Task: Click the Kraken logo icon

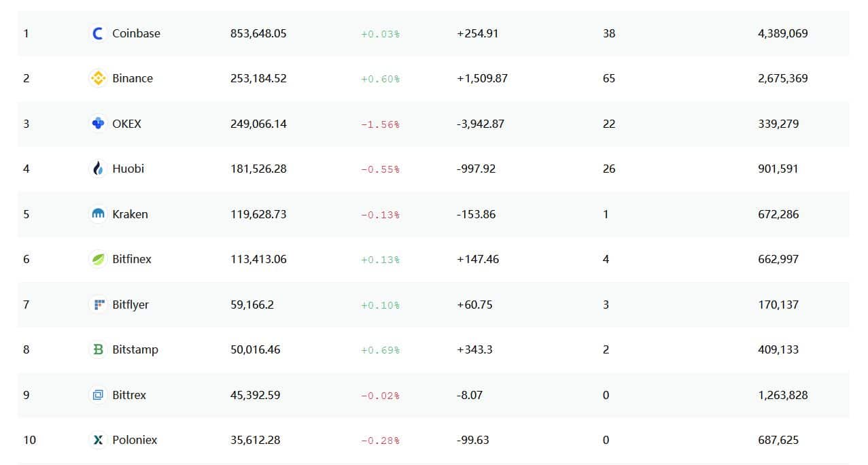Action: tap(98, 214)
